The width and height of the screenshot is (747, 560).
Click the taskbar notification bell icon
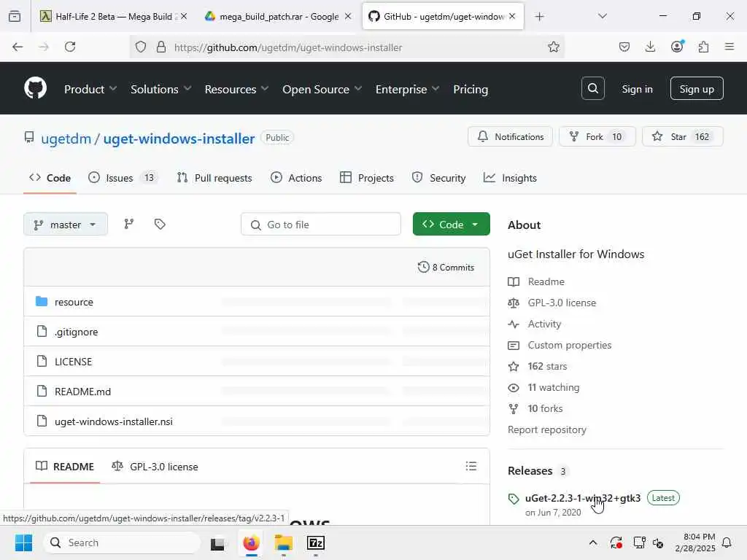coord(727,542)
